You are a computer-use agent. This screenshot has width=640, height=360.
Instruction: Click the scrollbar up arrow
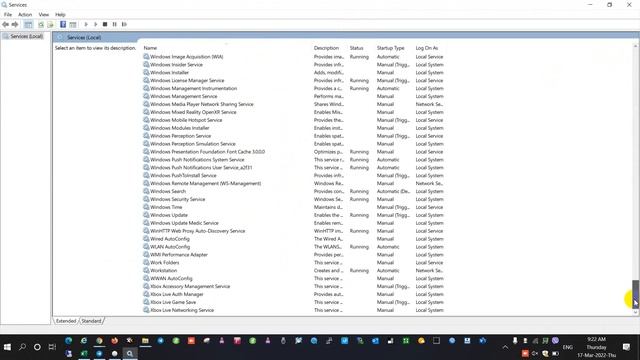635,46
